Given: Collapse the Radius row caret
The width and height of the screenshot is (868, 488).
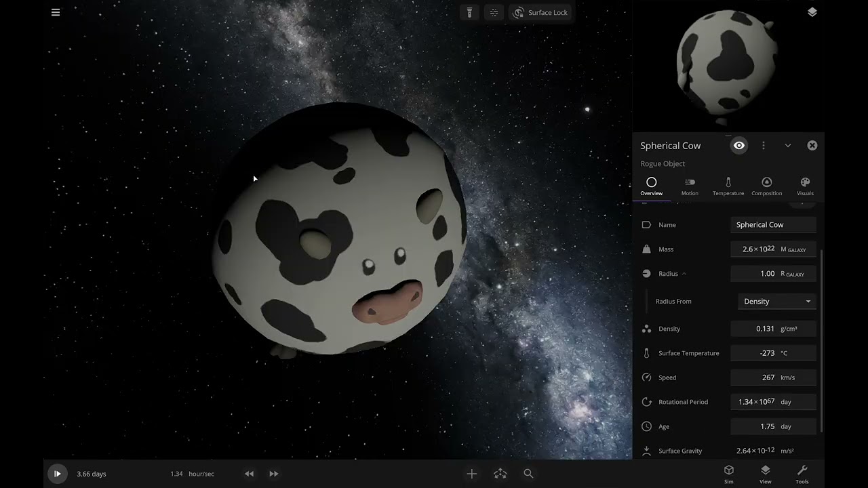Looking at the screenshot, I should point(684,274).
